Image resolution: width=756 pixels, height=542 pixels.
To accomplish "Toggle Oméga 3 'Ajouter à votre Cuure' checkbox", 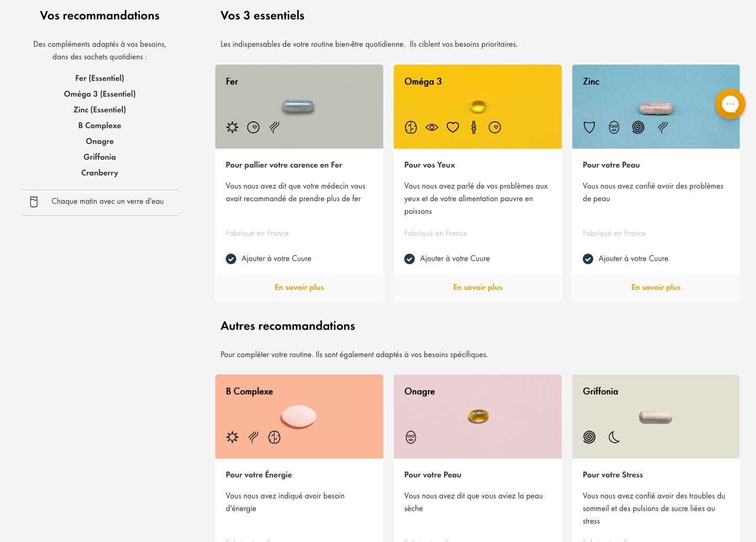I will pos(409,258).
